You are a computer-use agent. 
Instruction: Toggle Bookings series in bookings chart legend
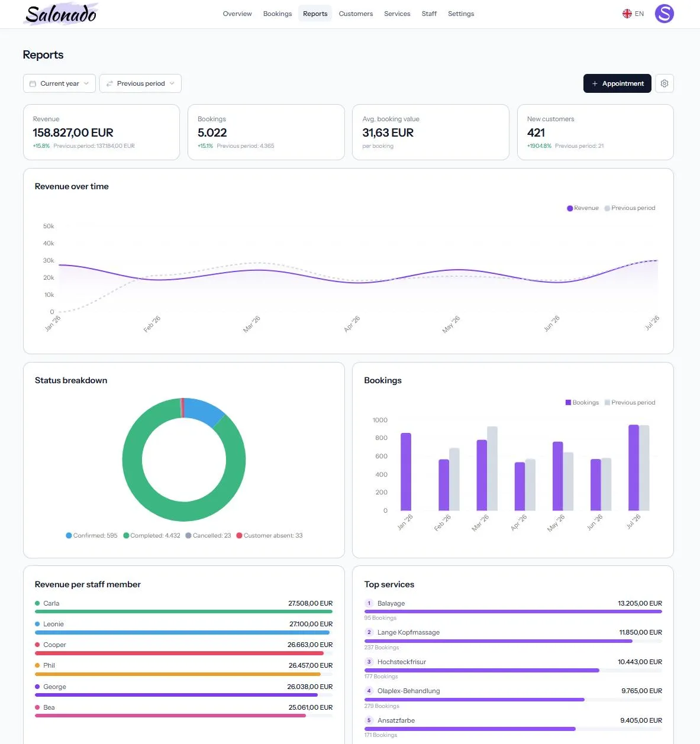(582, 403)
